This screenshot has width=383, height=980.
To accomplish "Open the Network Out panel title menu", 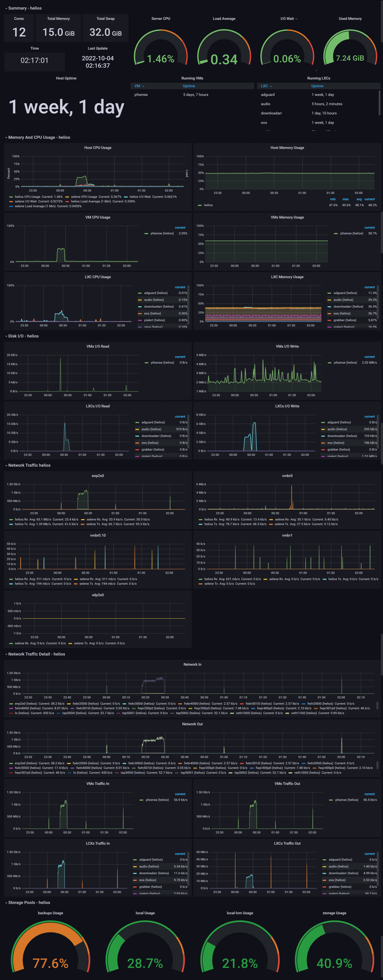I will 192,724.
